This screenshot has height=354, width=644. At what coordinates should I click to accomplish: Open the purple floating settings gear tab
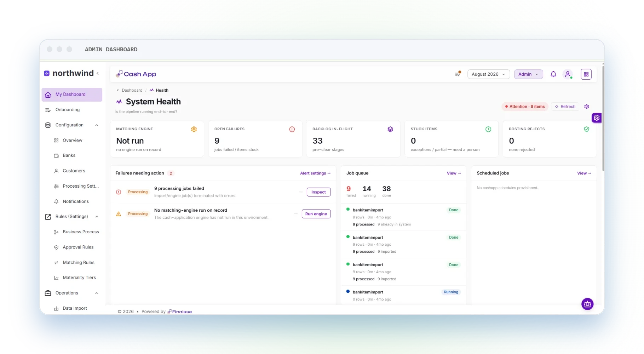point(597,118)
